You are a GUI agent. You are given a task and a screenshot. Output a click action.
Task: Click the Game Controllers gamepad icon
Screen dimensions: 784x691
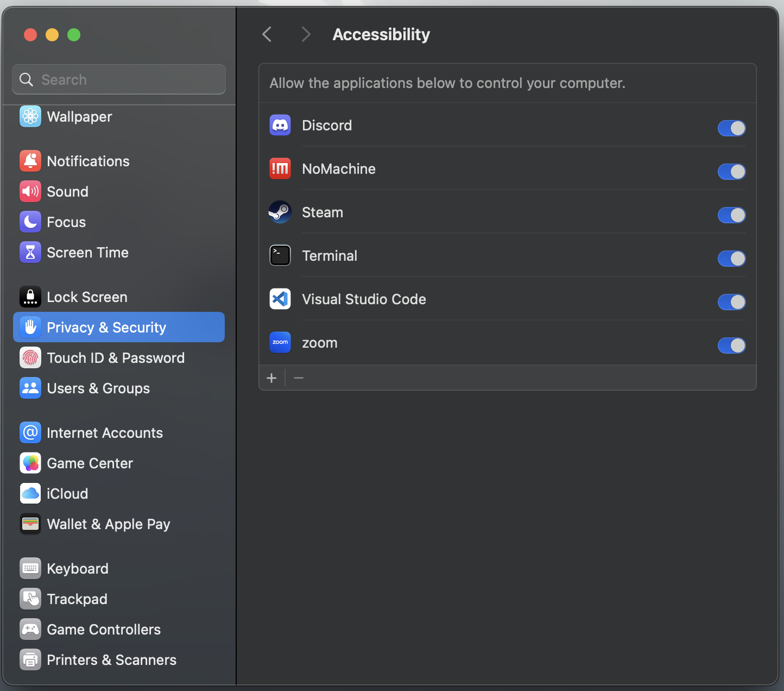click(30, 629)
